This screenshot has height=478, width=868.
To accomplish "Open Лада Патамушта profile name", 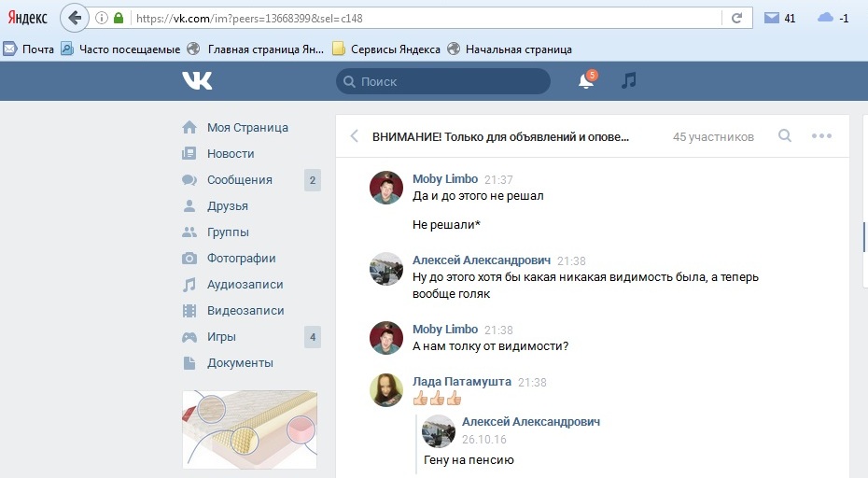I will (462, 382).
